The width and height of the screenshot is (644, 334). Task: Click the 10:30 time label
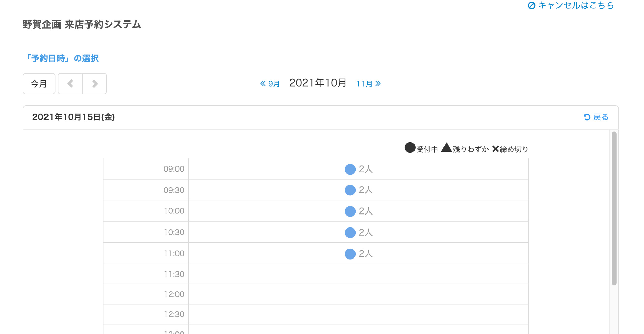pyautogui.click(x=174, y=232)
